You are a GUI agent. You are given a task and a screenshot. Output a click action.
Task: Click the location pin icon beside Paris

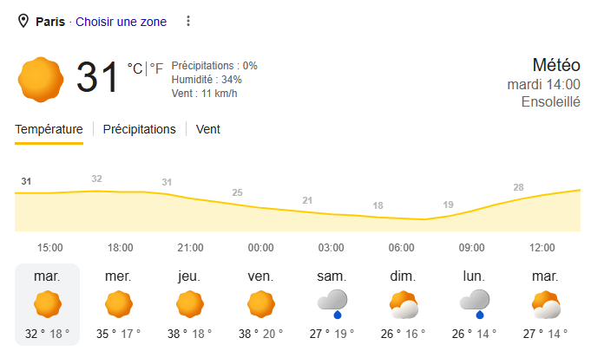point(23,21)
